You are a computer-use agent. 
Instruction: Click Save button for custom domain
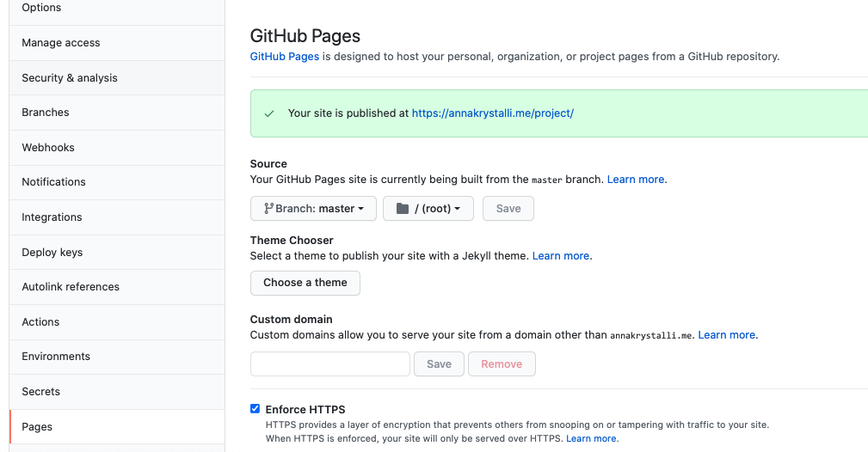(439, 364)
